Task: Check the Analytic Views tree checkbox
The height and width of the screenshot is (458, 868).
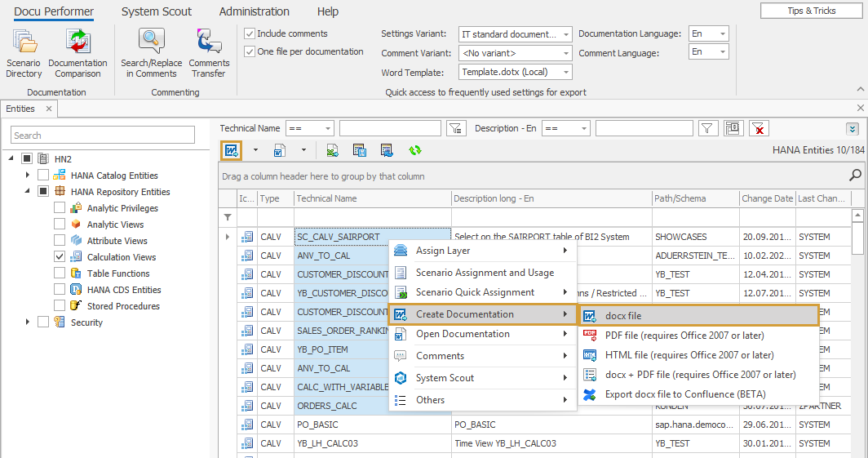Action: point(60,225)
